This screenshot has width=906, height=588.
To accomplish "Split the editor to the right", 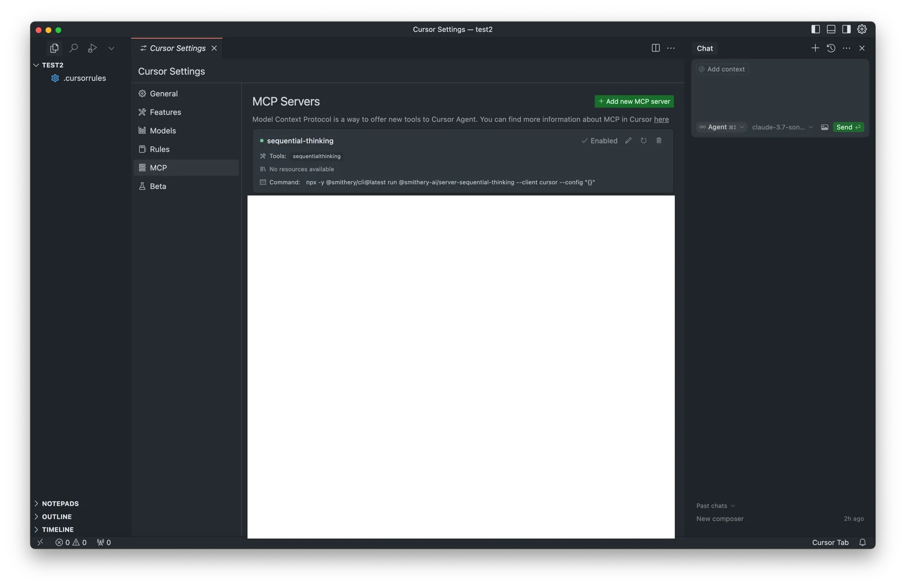I will pos(656,48).
